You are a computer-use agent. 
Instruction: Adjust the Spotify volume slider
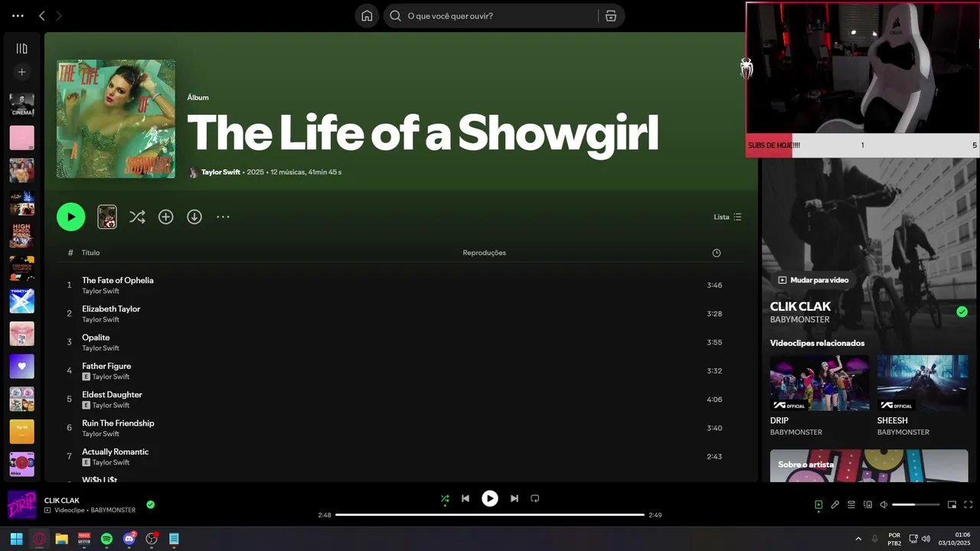(x=916, y=505)
